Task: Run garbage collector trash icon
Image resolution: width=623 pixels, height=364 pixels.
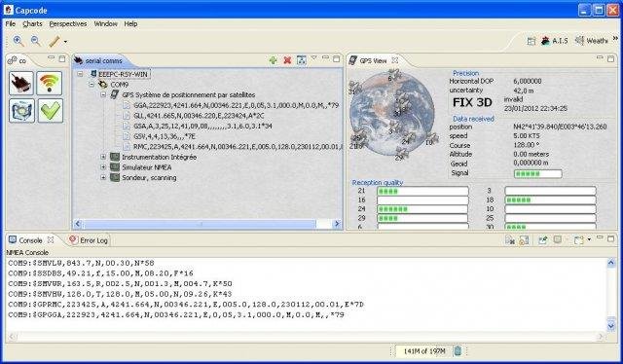Action: pos(458,351)
